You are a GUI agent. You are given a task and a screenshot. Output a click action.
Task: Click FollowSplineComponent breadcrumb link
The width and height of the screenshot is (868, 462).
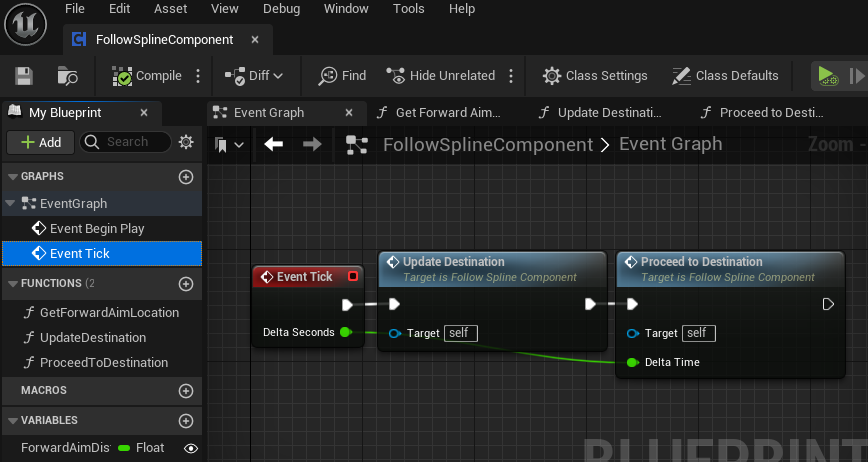click(488, 145)
